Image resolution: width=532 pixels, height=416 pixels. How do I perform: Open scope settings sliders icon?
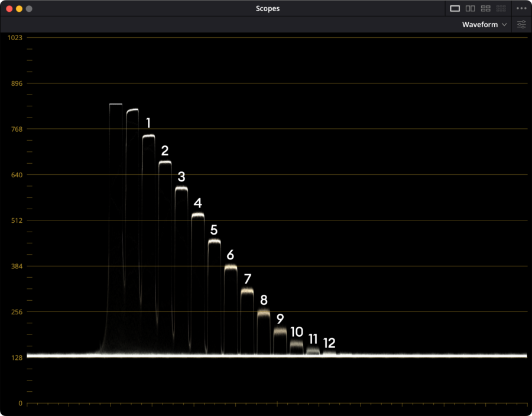[521, 25]
